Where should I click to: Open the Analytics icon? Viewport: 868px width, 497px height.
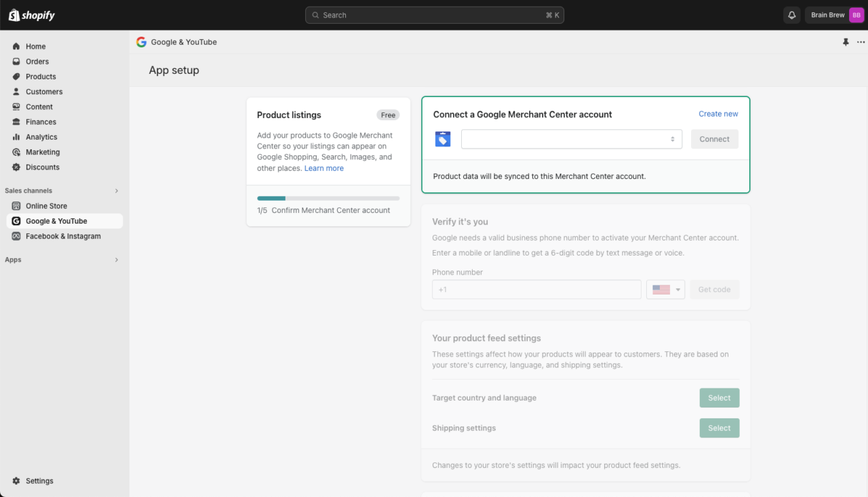tap(16, 136)
